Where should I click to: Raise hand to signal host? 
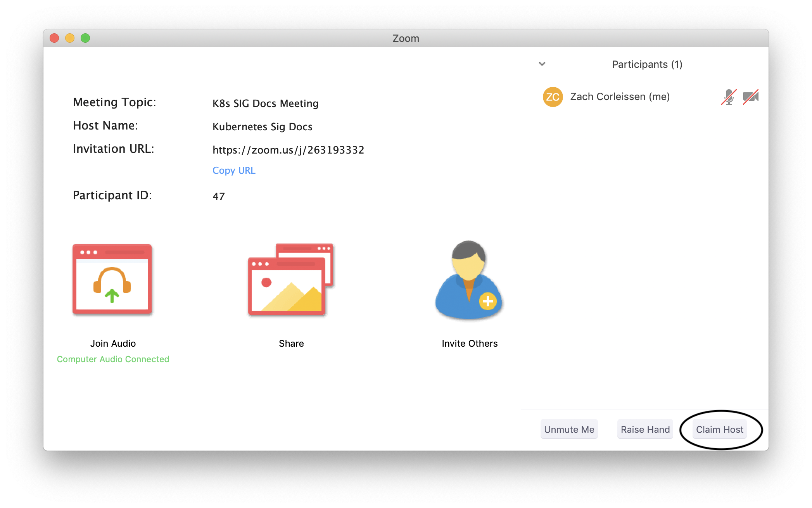tap(645, 429)
